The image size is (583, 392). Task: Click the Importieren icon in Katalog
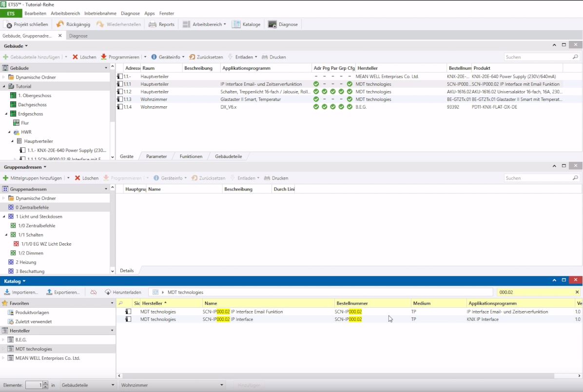[x=7, y=293]
